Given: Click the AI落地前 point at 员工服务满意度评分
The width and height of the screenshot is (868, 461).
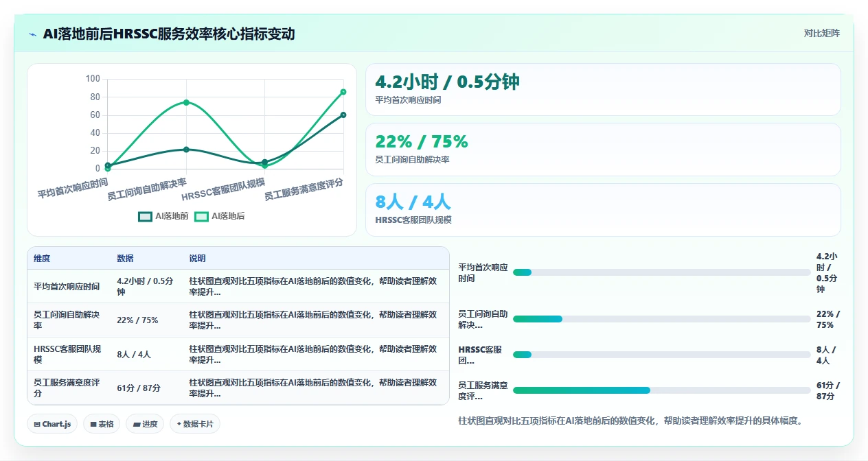Looking at the screenshot, I should (x=343, y=115).
